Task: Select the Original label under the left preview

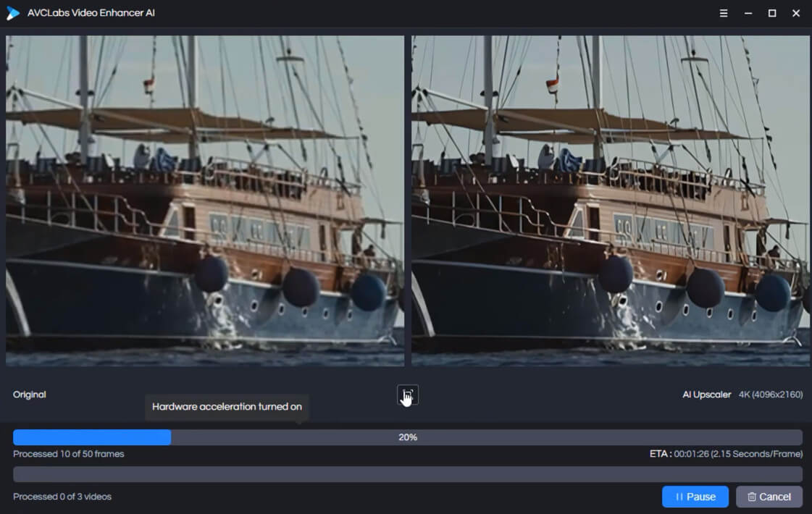Action: [x=29, y=395]
